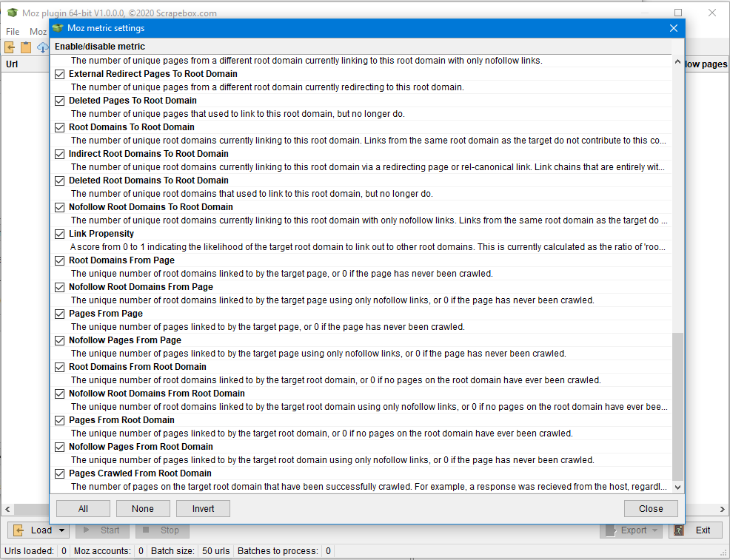This screenshot has height=560, width=730.
Task: Click the None button
Action: click(x=143, y=508)
